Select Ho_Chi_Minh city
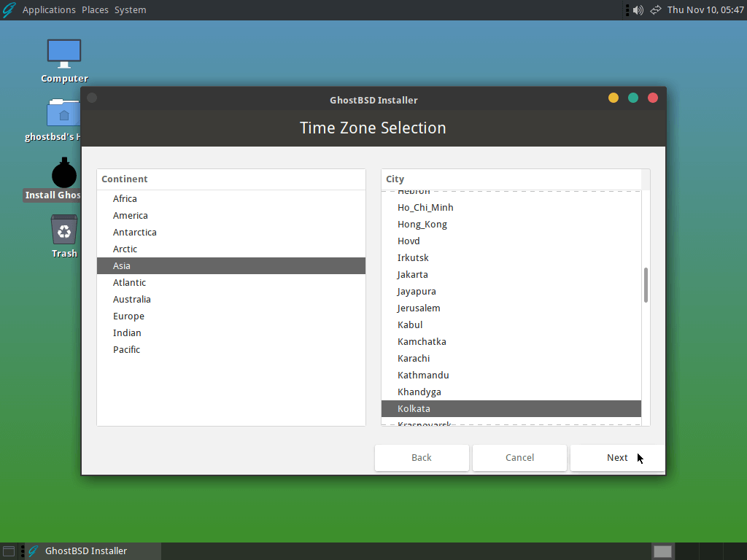This screenshot has width=747, height=560. point(511,208)
